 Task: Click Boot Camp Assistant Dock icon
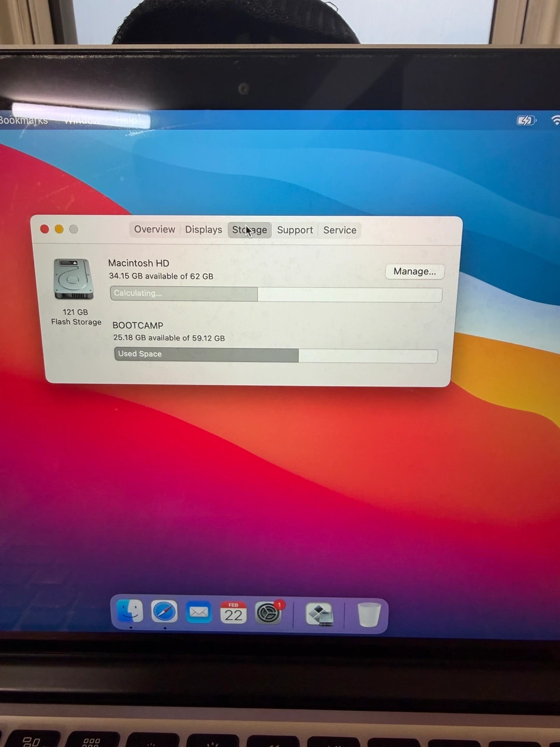click(319, 615)
